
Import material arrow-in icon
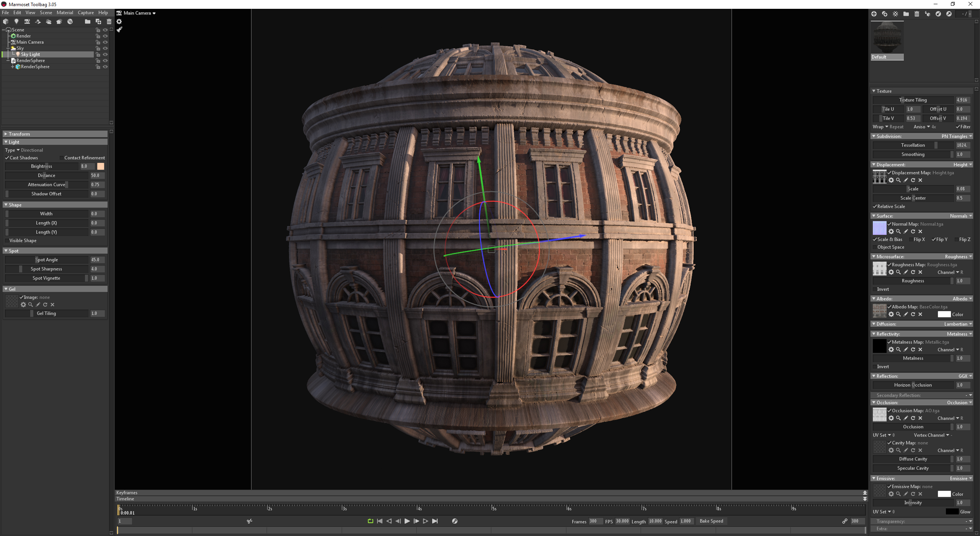point(938,14)
